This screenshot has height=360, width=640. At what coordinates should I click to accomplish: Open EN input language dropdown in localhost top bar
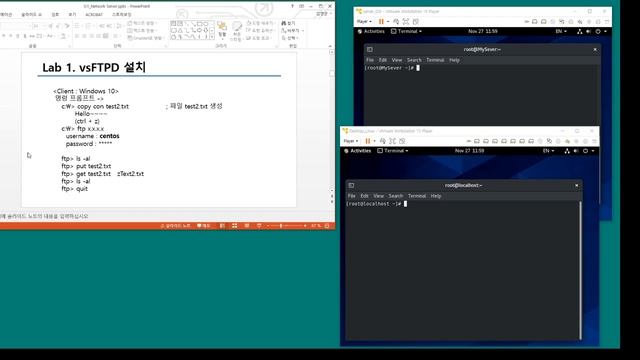(548, 151)
